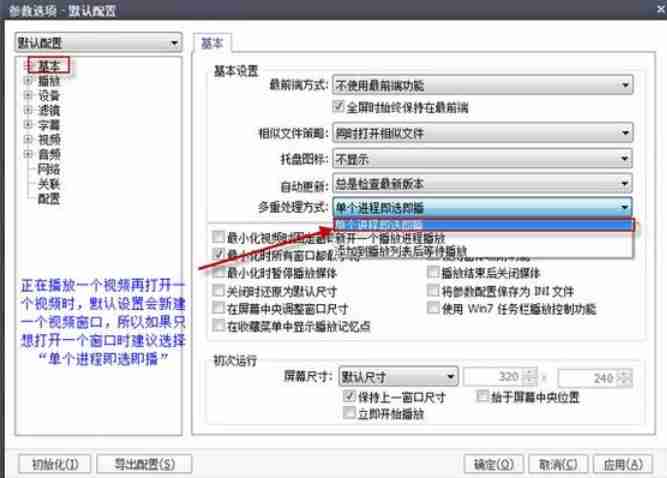Toggle 将参数配置保存为 INI 文件 checkbox

[433, 291]
